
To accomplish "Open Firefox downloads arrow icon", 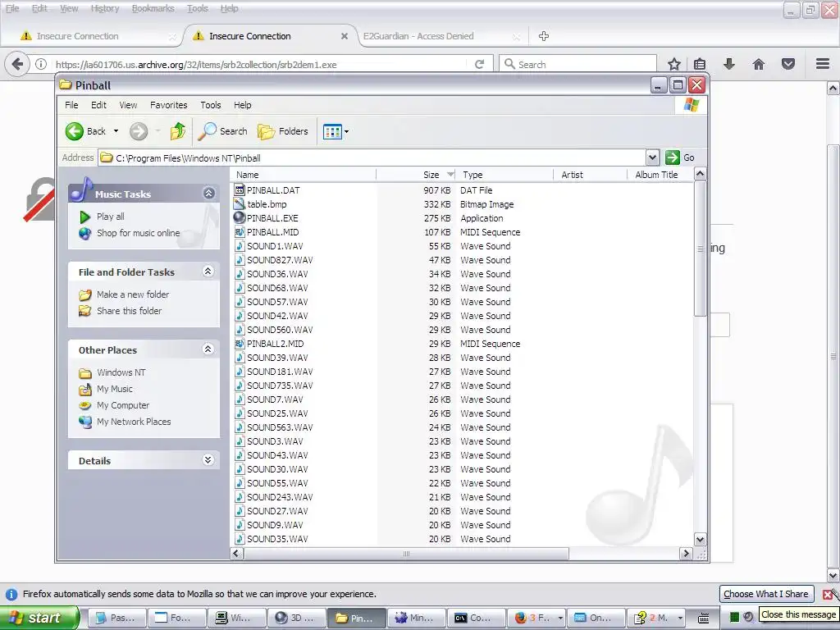I will click(729, 64).
